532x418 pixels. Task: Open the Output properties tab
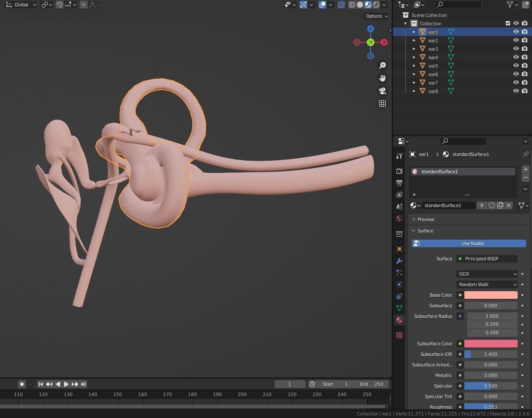399,183
